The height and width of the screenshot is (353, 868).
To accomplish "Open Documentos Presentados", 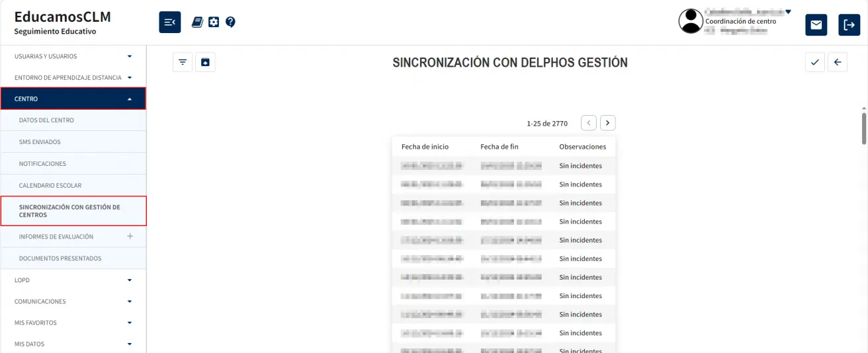I will (73, 258).
